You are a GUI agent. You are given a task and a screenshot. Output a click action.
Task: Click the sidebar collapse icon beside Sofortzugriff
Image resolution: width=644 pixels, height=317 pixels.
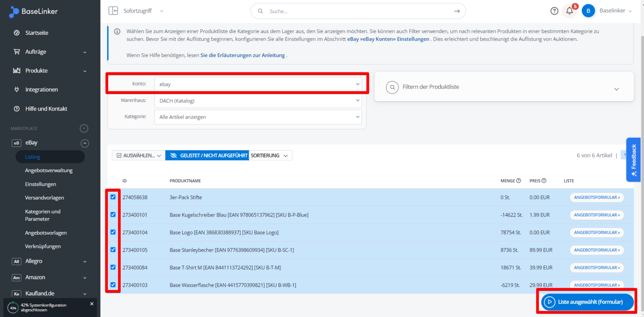click(113, 11)
